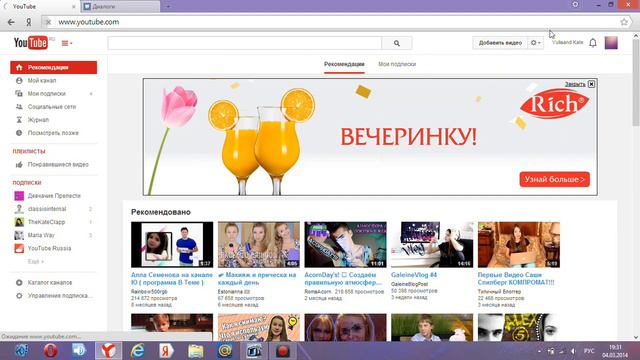Close the Rich ad with X
This screenshot has width=640, height=360.
[591, 84]
